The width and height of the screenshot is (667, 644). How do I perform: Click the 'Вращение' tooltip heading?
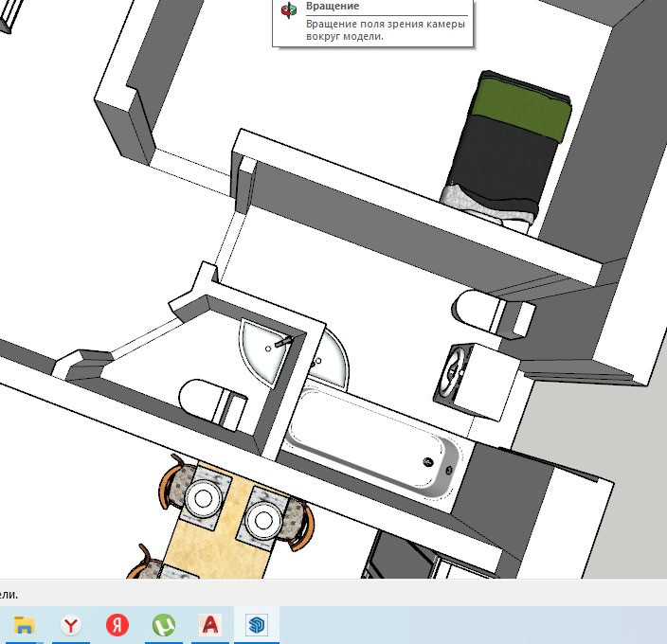point(333,6)
